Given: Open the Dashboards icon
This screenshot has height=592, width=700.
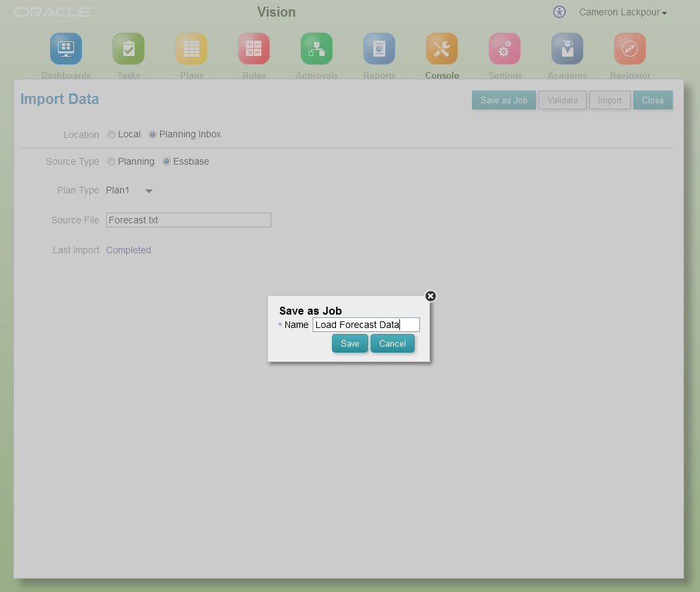Looking at the screenshot, I should tap(65, 49).
